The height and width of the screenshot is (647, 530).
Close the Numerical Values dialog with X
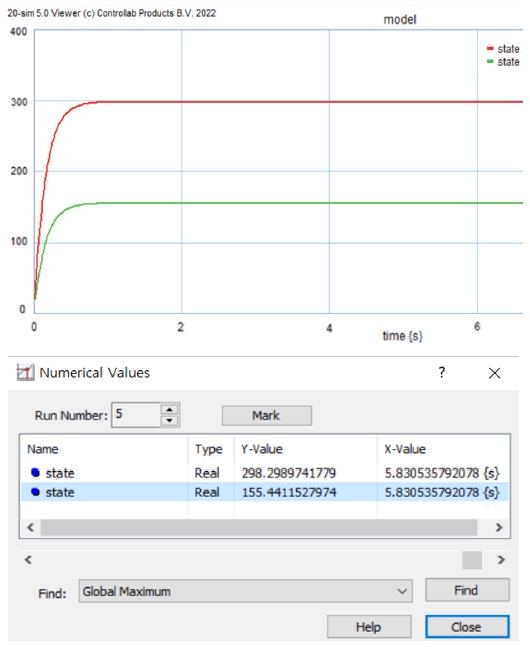[x=494, y=373]
